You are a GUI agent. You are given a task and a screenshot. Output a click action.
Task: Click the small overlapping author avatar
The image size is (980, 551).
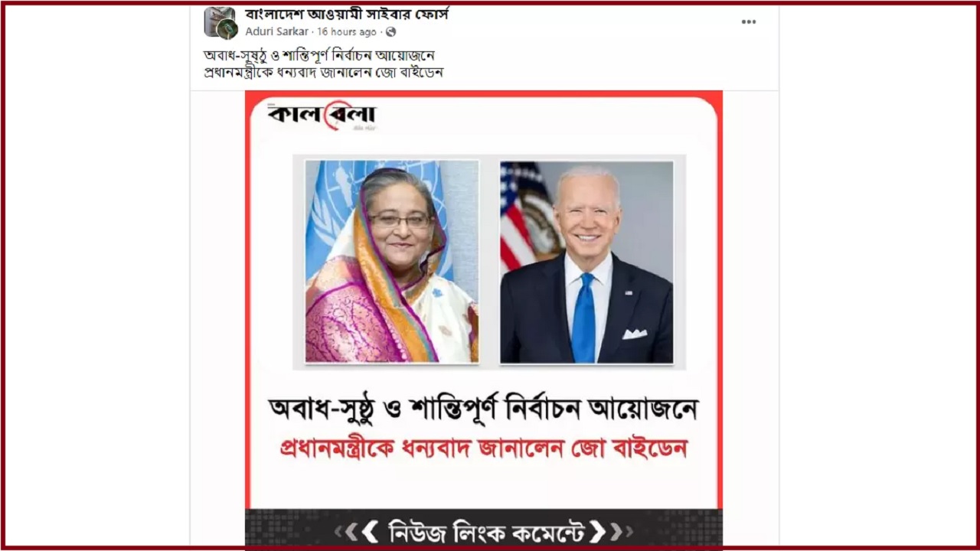227,29
